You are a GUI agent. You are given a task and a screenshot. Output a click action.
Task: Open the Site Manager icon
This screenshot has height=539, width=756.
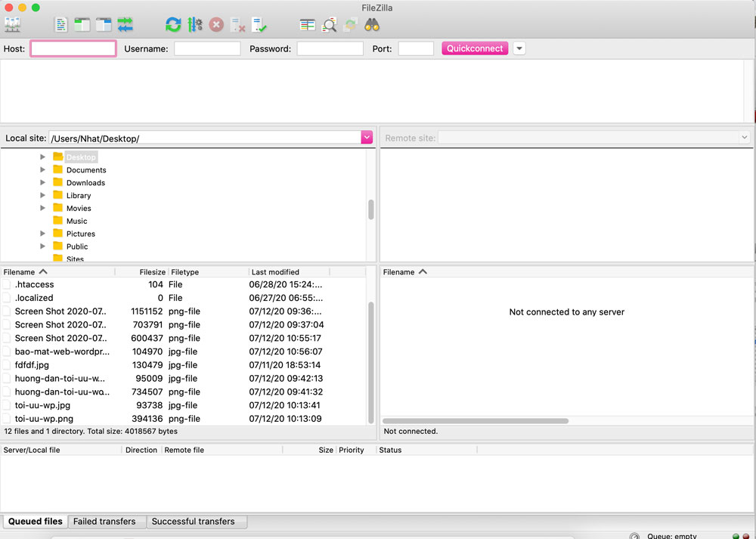(13, 25)
